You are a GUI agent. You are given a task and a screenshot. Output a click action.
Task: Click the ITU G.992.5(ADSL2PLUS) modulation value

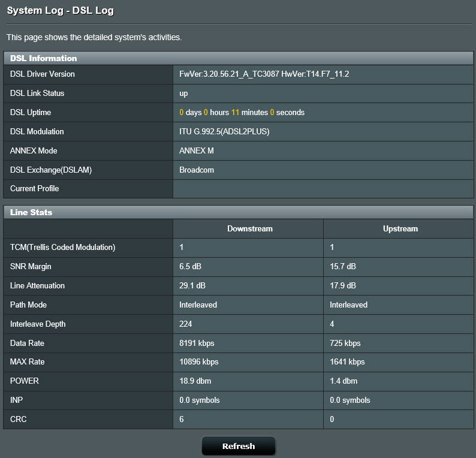224,132
